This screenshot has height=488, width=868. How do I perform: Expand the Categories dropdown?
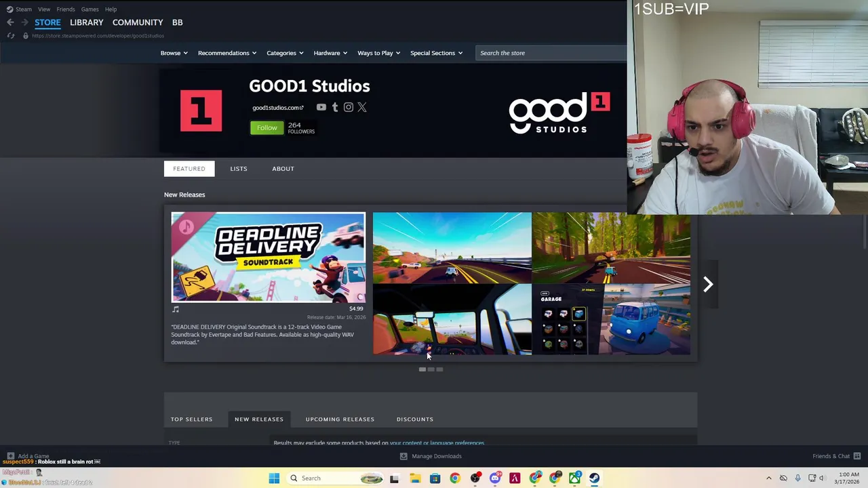coord(285,53)
